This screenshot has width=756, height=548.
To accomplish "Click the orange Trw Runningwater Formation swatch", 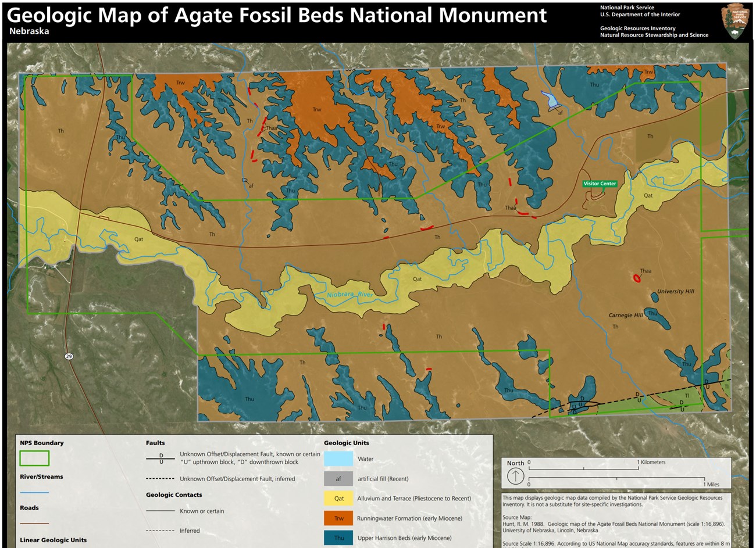I will click(338, 518).
